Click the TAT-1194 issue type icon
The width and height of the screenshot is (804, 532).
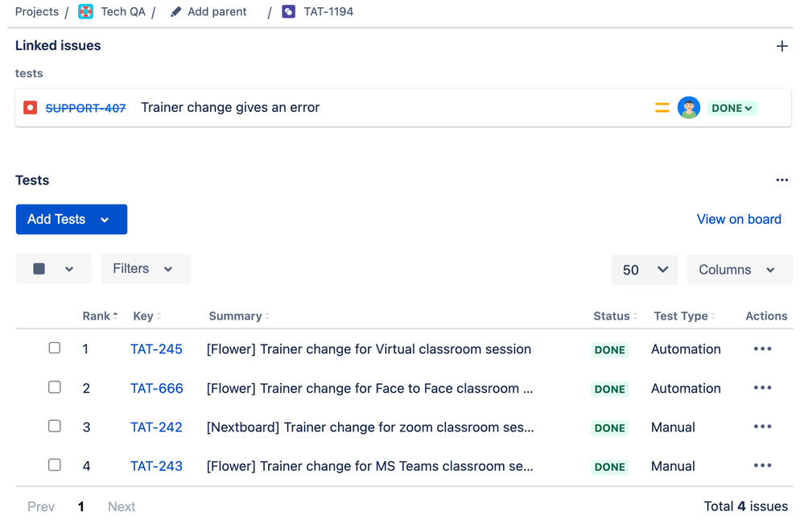(289, 11)
